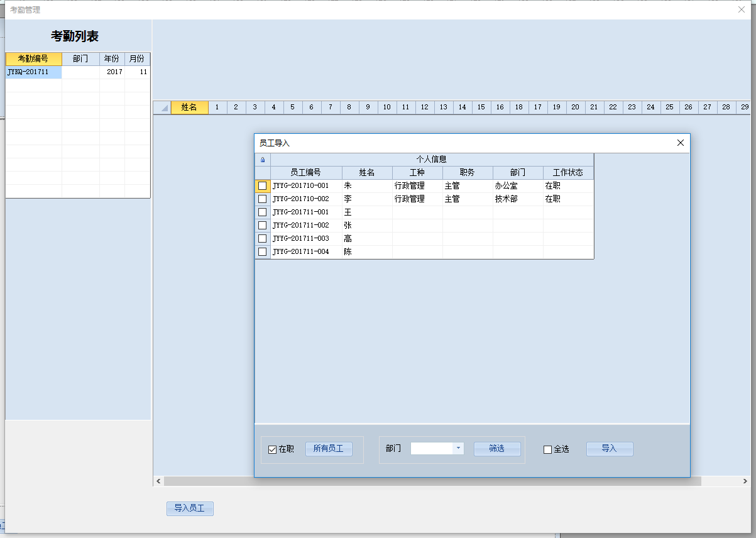Screen dimensions: 756x538
Task: Click 在职 status cell in 朱's row
Action: pyautogui.click(x=568, y=186)
